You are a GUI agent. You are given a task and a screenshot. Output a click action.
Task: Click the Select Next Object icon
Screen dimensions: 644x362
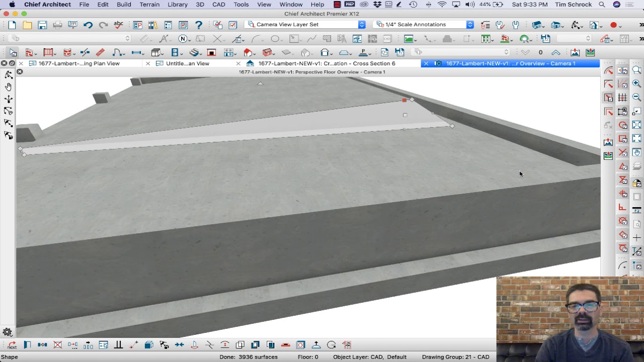[12, 345]
